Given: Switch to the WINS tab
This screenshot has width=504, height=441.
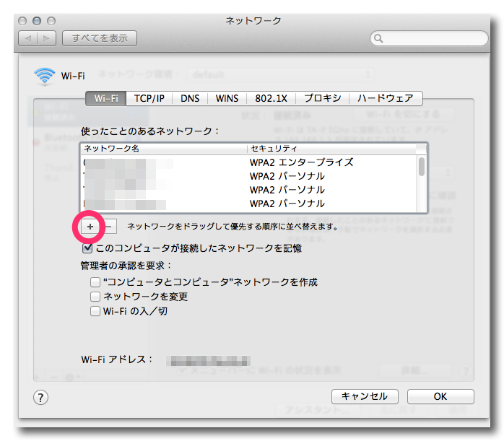Looking at the screenshot, I should point(227,98).
